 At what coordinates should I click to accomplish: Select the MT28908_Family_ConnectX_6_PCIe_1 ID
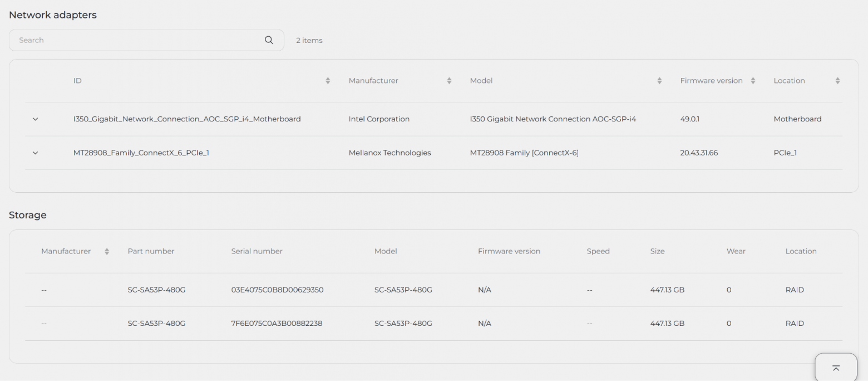[x=141, y=153]
